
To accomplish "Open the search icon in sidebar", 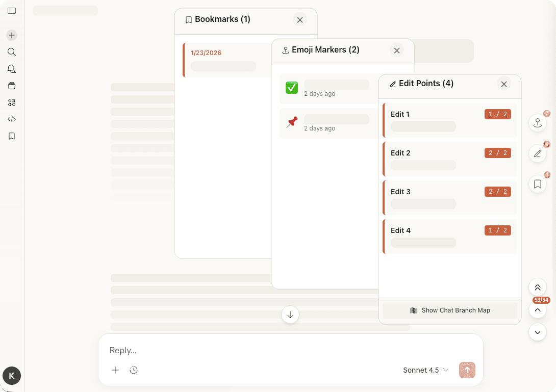I will [12, 52].
